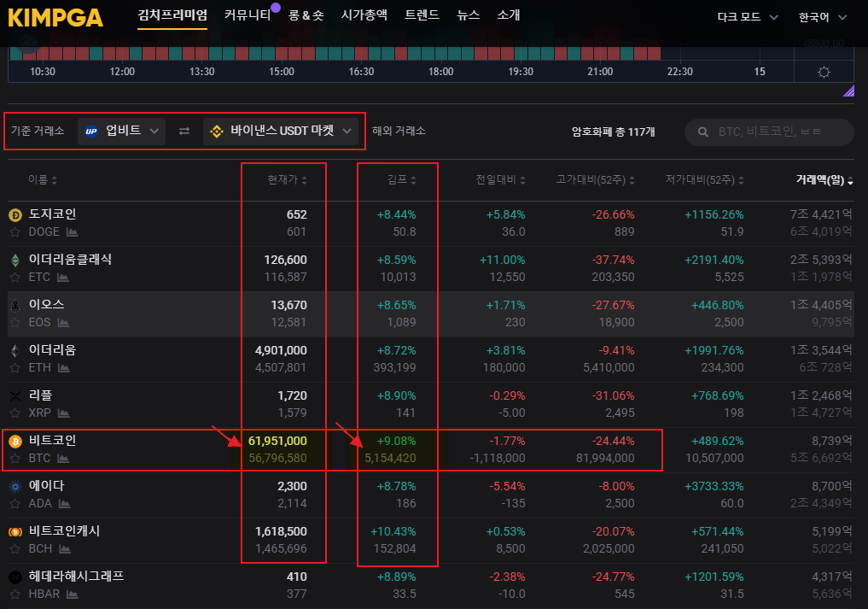Click the 도지코인 name link
The height and width of the screenshot is (609, 868).
pos(53,214)
